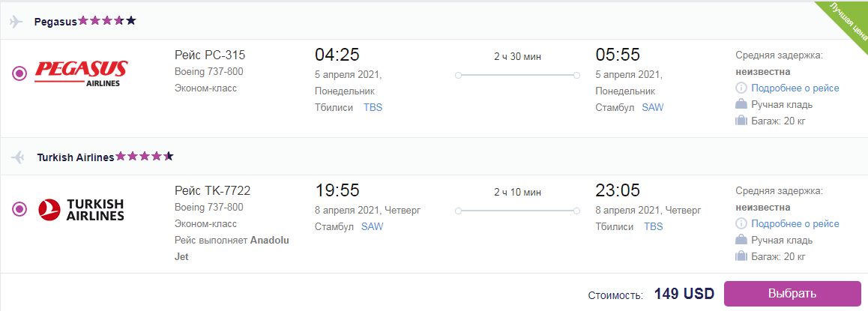Open flight details link for Pegasus flight
Image resolution: width=868 pixels, height=311 pixels.
(x=795, y=88)
